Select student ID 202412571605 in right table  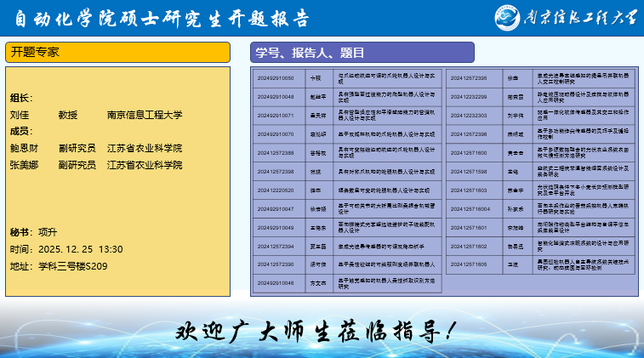[x=469, y=264]
